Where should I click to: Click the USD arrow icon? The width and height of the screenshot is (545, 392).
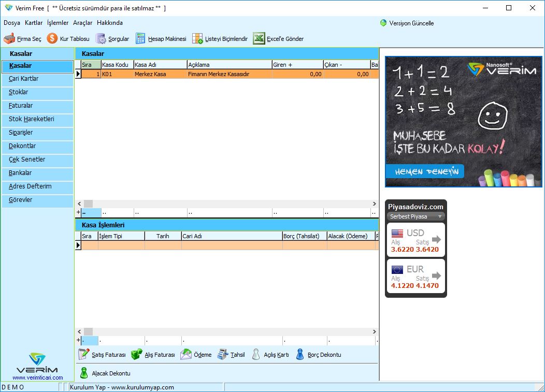[437, 239]
